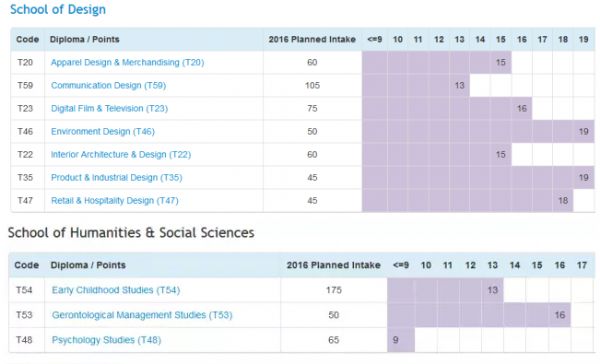
Task: Open Retail & Hospitality Design (T47) link
Action: pyautogui.click(x=115, y=200)
